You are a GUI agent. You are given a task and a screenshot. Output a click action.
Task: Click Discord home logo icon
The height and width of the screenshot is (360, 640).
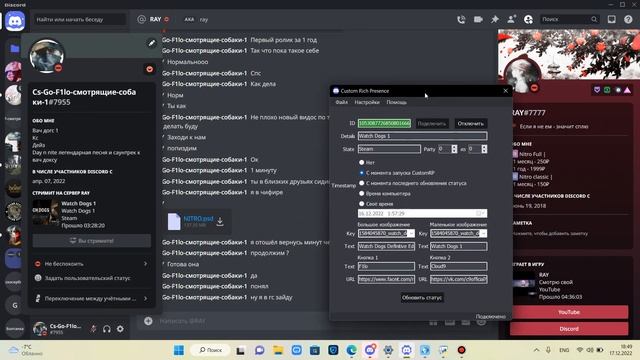[15, 21]
